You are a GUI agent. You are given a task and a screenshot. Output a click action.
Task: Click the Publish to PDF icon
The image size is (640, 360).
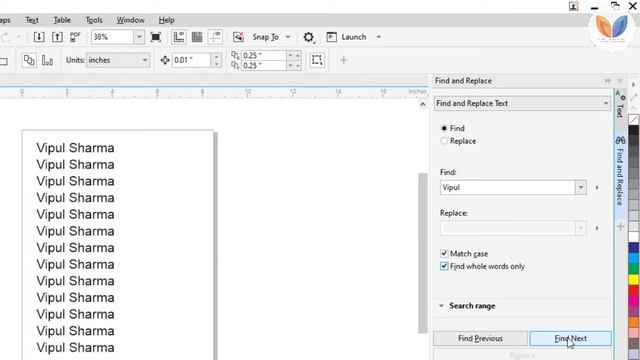(75, 37)
